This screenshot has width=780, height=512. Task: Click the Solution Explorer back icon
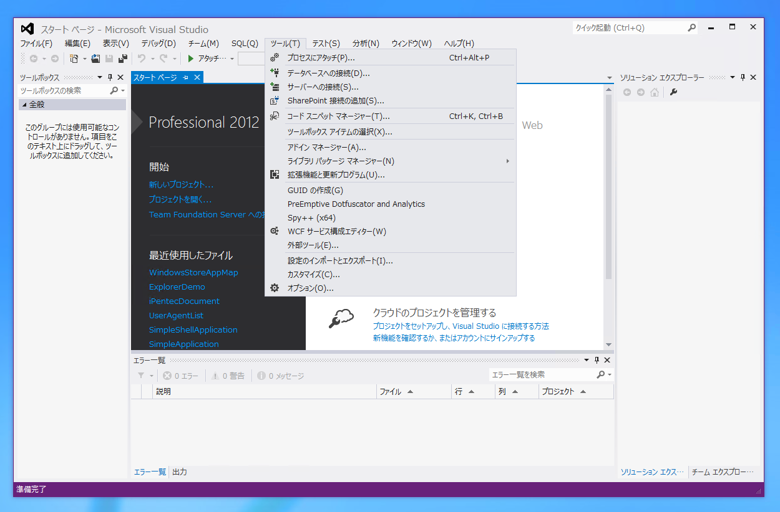tap(627, 92)
